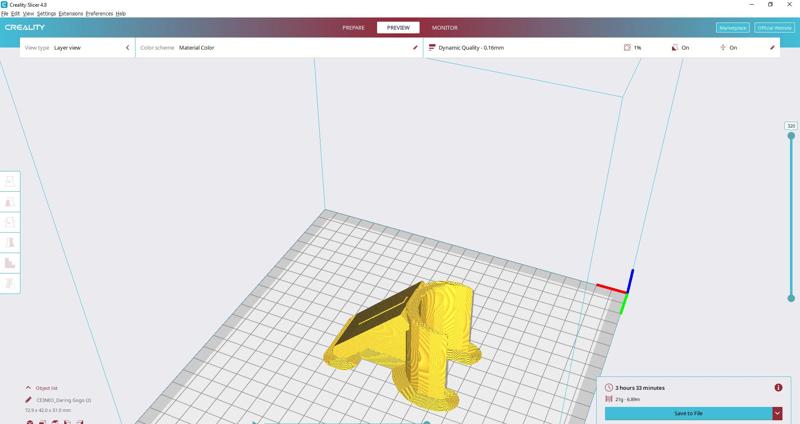Click the Save to File button
The image size is (800, 424).
pyautogui.click(x=688, y=413)
